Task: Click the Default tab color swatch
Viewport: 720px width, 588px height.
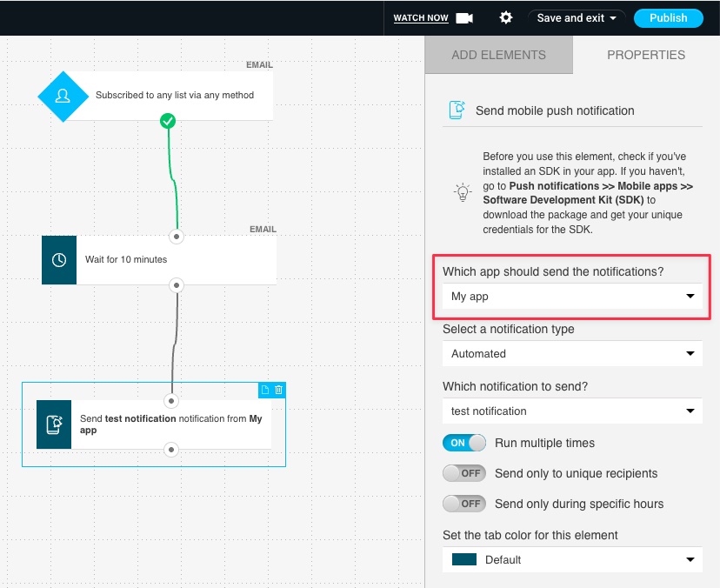Action: [x=464, y=559]
